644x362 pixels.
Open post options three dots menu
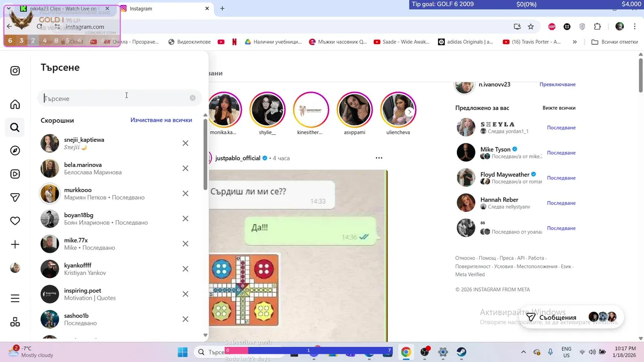tap(379, 158)
